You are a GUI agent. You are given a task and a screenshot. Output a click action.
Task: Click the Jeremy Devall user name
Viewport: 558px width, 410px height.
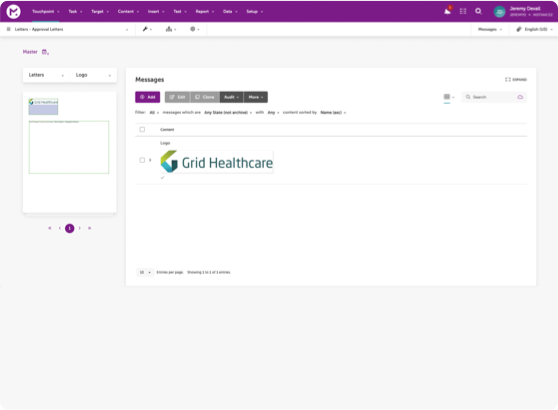click(525, 9)
